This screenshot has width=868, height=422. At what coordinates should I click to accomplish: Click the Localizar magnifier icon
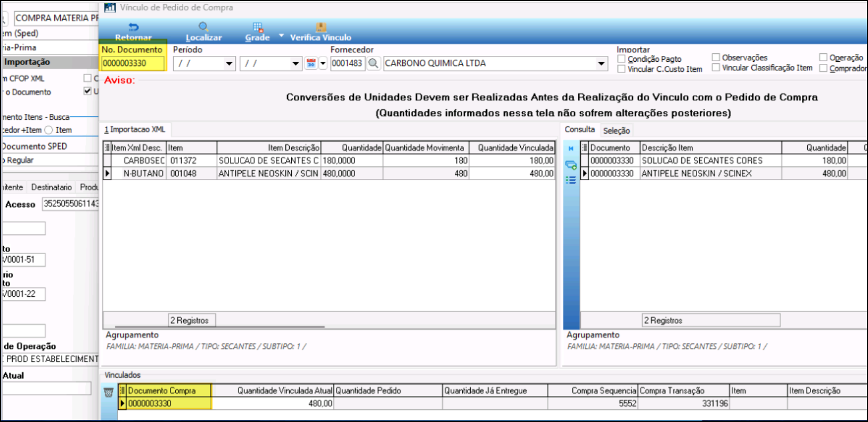click(x=203, y=27)
